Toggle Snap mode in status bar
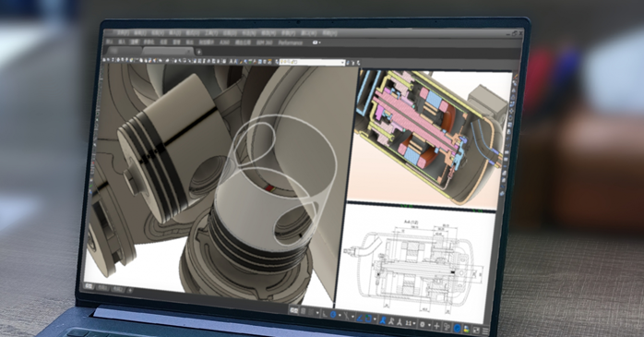Viewport: 644px width, 337px height. (311, 312)
